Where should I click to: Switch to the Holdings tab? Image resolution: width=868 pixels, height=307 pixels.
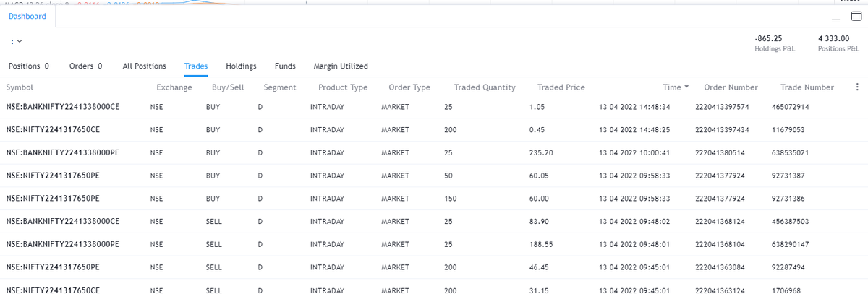pyautogui.click(x=241, y=66)
